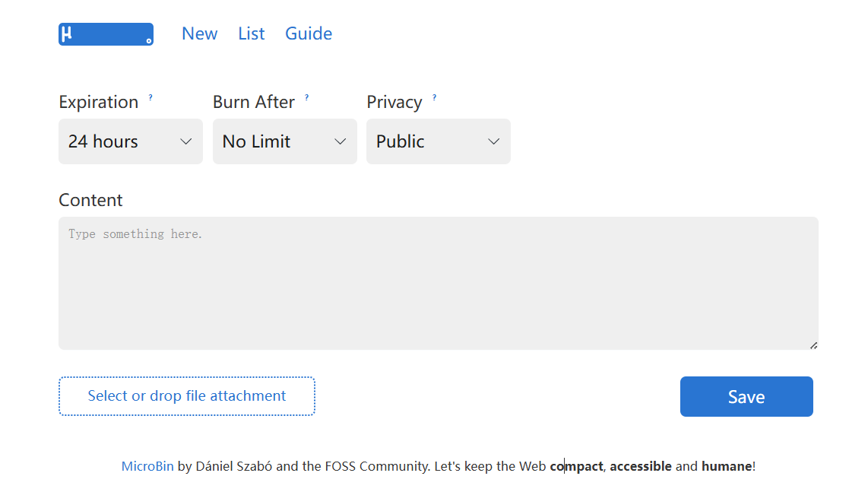Focus the Content text area
This screenshot has height=492, width=868.
[x=438, y=283]
